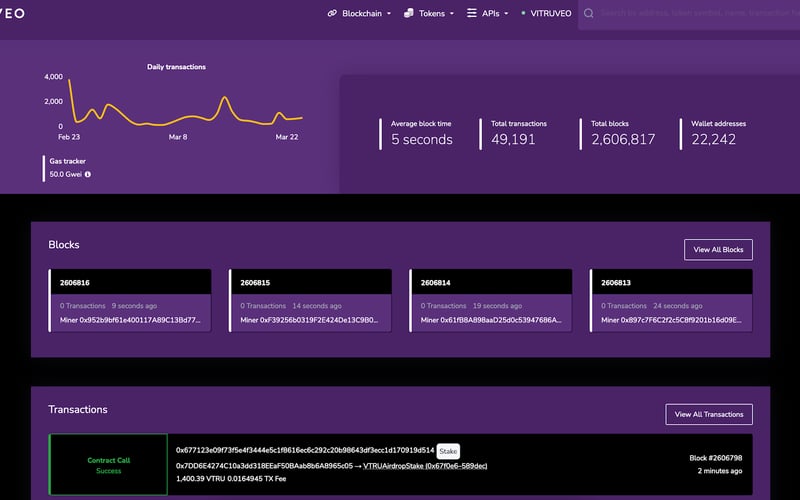Screen dimensions: 800x500
Task: Click the Blocks section heading
Action: 64,245
